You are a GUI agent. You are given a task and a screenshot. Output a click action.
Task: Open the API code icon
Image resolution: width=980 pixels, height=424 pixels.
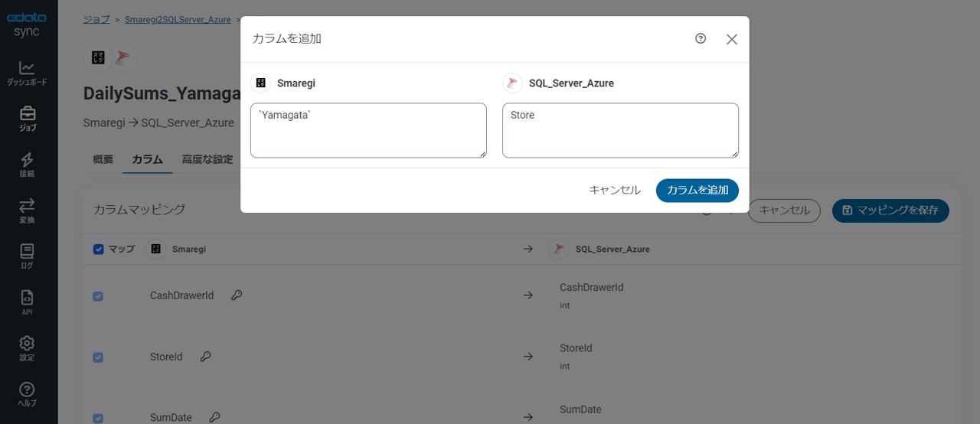tap(28, 303)
